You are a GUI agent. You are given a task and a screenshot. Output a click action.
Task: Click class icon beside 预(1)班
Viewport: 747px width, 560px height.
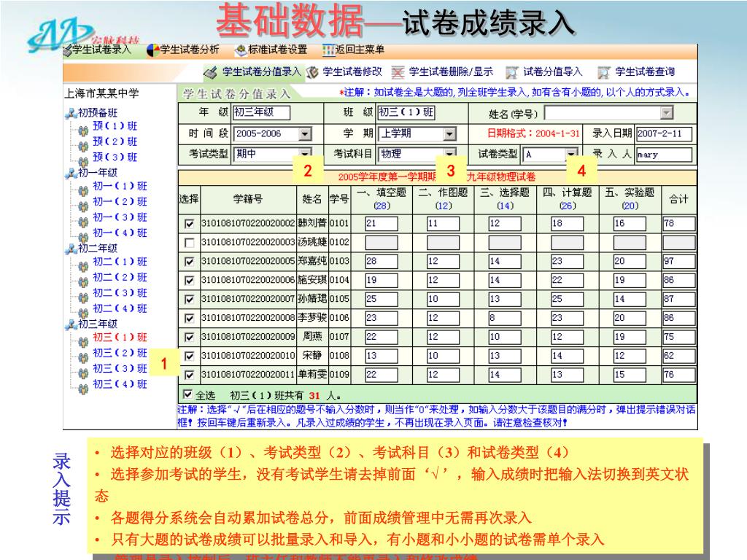pos(83,131)
